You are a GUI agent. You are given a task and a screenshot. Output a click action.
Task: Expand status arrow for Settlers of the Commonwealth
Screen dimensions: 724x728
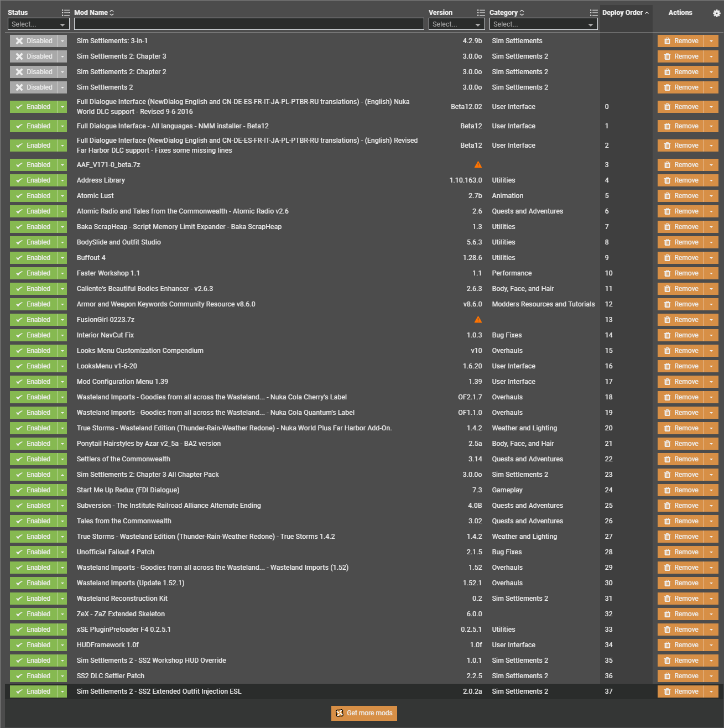tap(62, 459)
